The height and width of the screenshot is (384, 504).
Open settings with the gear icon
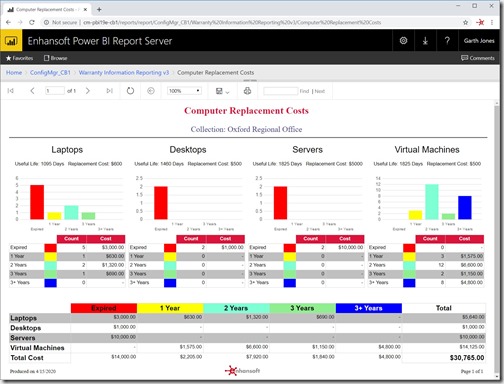tap(403, 41)
